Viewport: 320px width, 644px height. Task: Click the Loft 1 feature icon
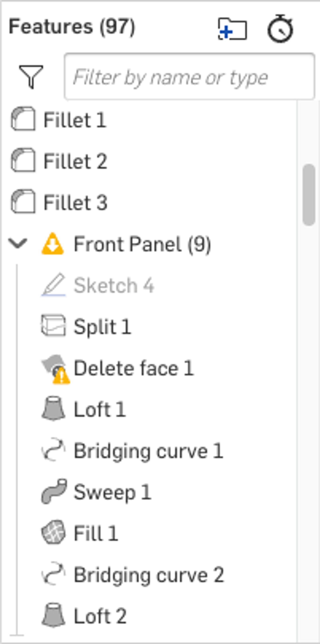(x=53, y=408)
